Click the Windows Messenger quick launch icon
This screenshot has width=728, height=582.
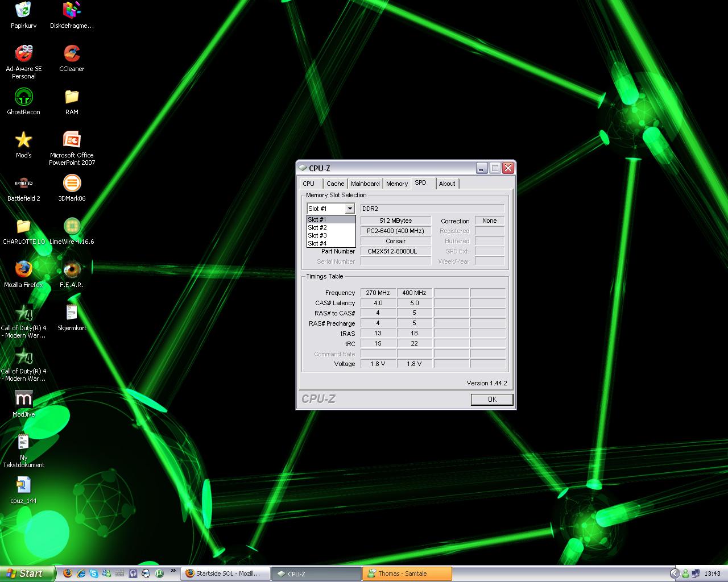click(x=107, y=573)
